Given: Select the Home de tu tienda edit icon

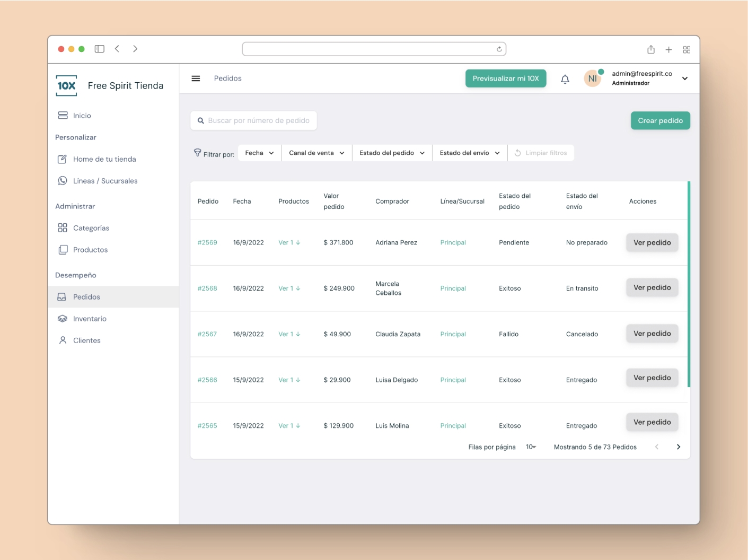Looking at the screenshot, I should [64, 159].
